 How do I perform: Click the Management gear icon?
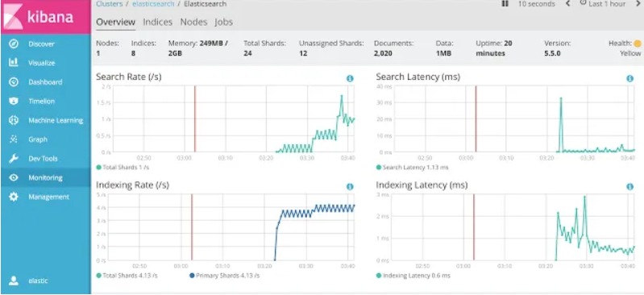click(14, 197)
